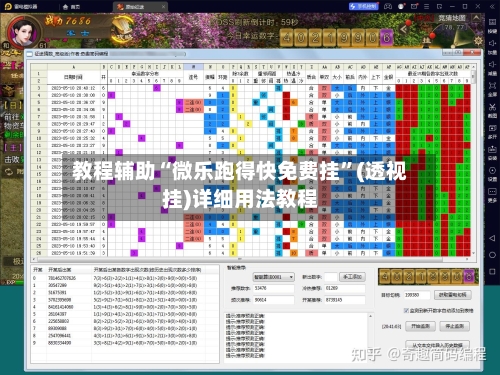This screenshot has height=375, width=500.
Task: Open the hamburger menu in title bar
Action: tap(427, 6)
